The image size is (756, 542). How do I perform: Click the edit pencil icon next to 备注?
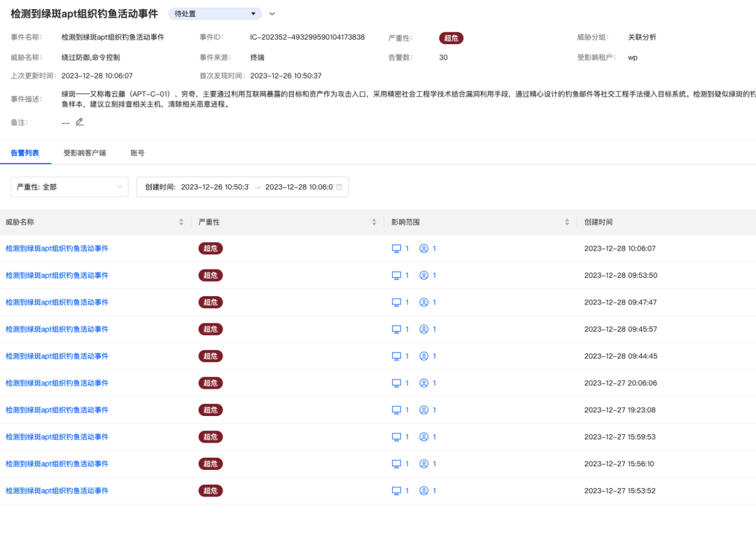click(80, 122)
